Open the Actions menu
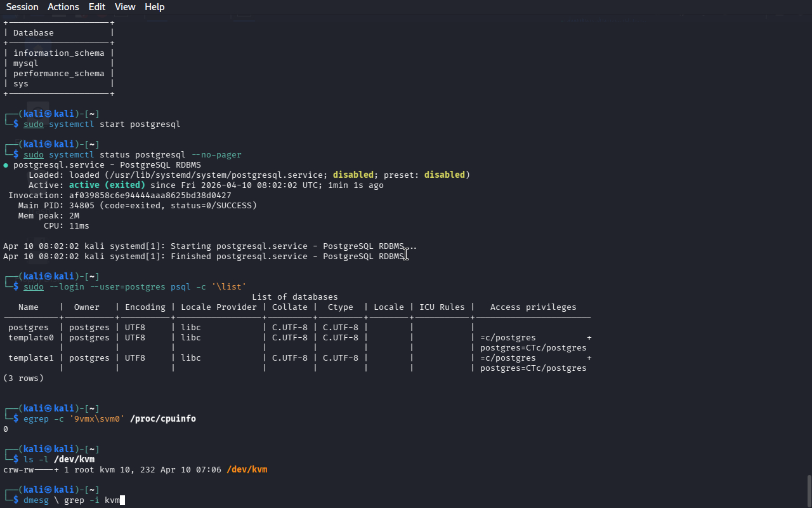The height and width of the screenshot is (508, 812). point(63,7)
